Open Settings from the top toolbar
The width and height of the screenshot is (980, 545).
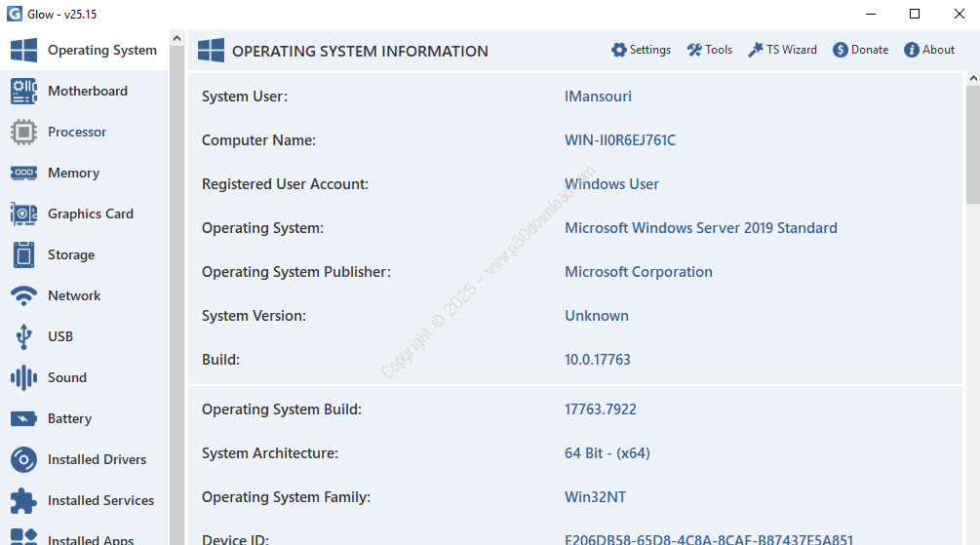[641, 50]
